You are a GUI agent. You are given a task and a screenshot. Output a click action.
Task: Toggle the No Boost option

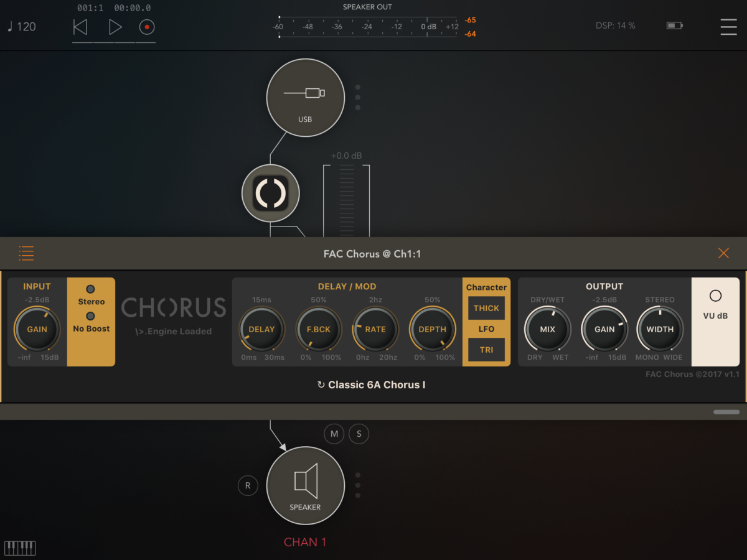click(x=91, y=317)
